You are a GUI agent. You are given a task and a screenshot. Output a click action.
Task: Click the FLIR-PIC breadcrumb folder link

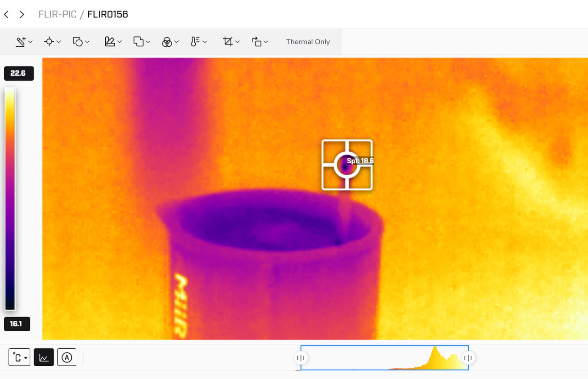(57, 14)
